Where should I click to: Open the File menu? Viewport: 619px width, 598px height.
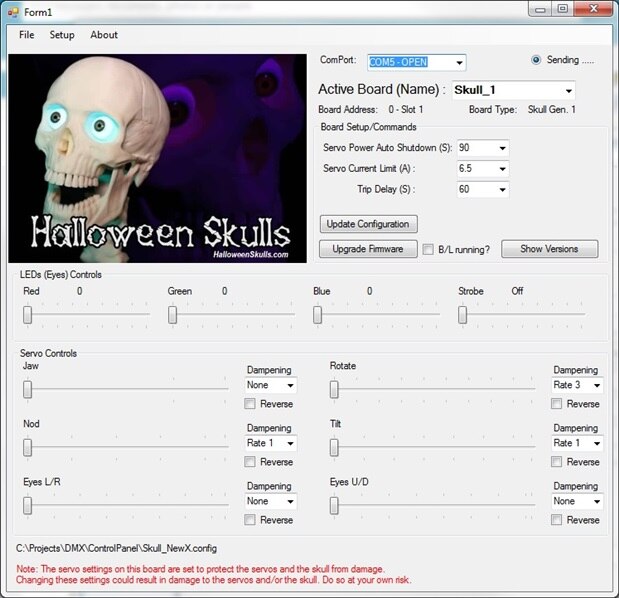[26, 35]
